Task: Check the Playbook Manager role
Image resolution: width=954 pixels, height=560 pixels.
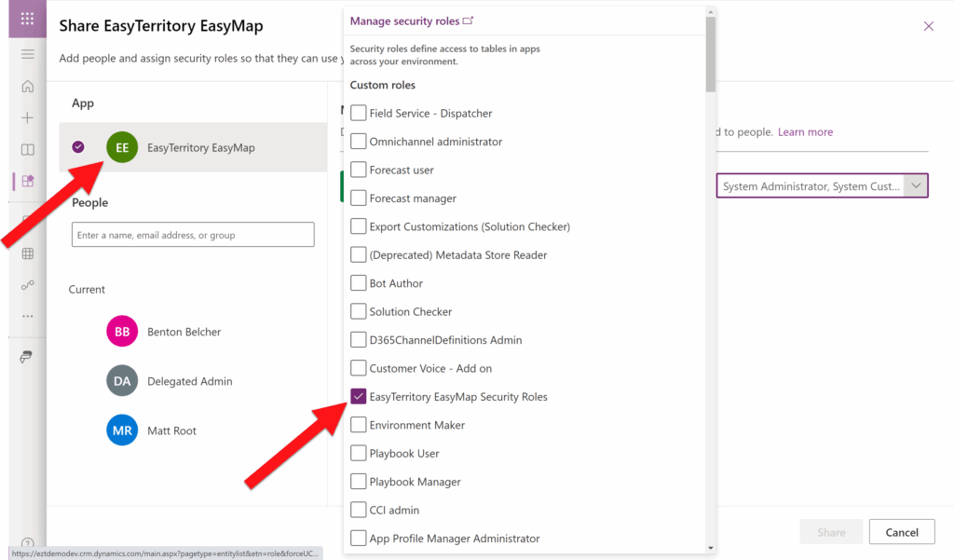Action: [359, 482]
